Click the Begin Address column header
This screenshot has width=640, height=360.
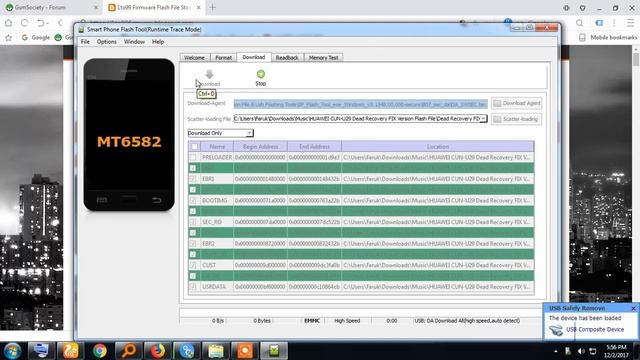260,146
